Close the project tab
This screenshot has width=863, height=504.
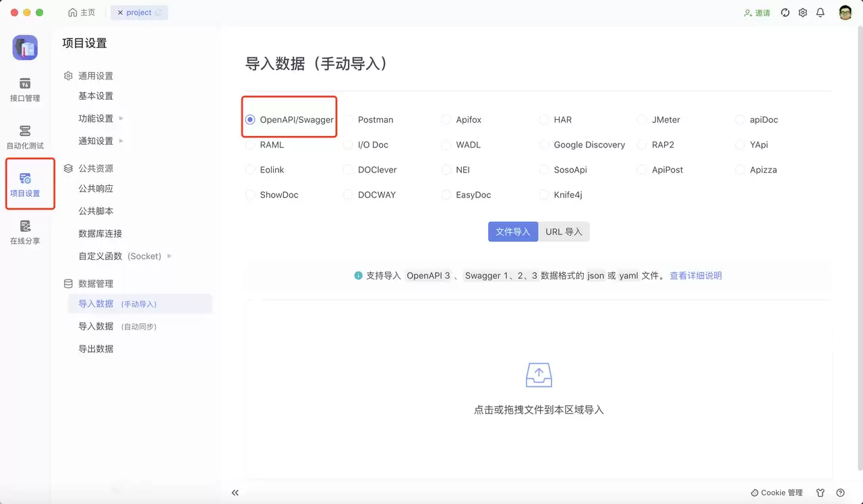[120, 13]
